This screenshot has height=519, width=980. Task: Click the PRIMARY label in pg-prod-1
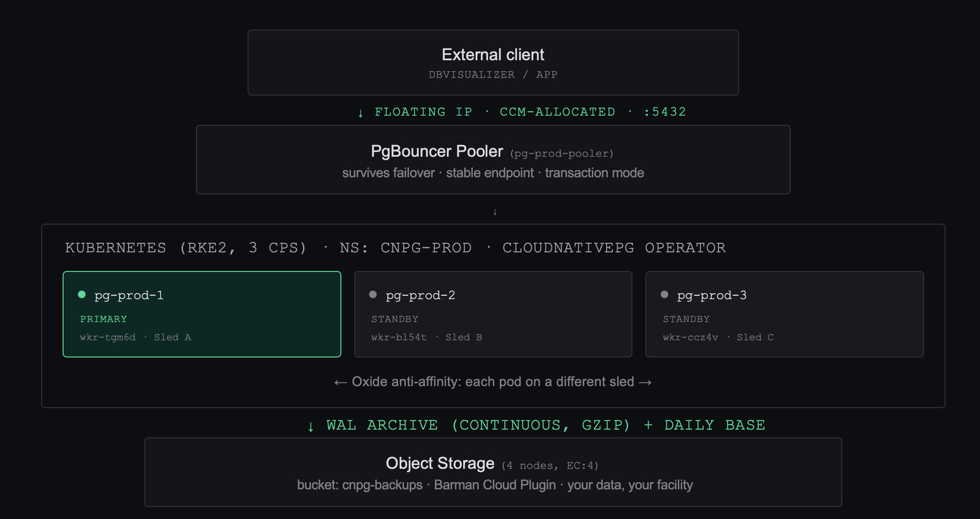pyautogui.click(x=104, y=319)
